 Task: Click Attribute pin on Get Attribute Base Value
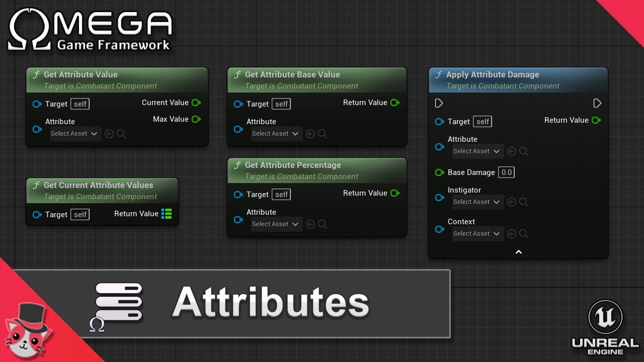coord(238,129)
